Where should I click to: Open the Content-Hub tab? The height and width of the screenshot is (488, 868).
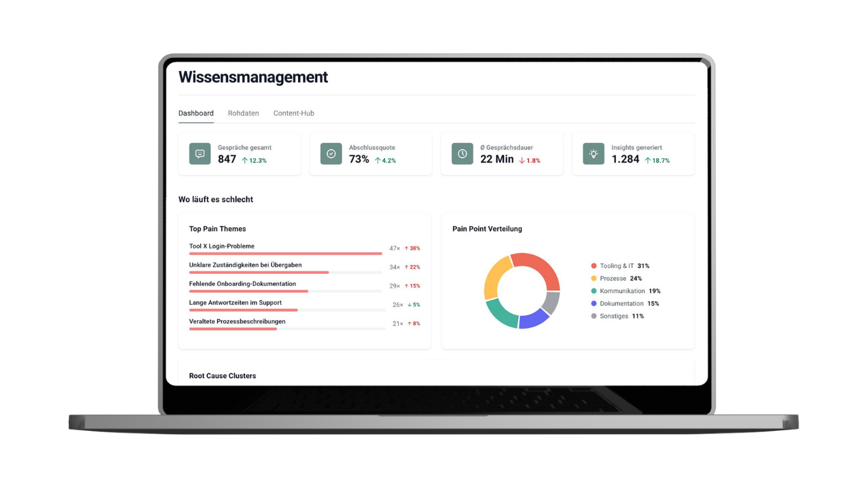pos(293,112)
